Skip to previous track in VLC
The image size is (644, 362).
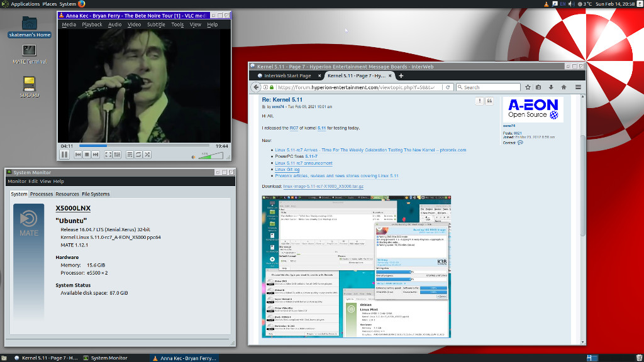(x=78, y=155)
